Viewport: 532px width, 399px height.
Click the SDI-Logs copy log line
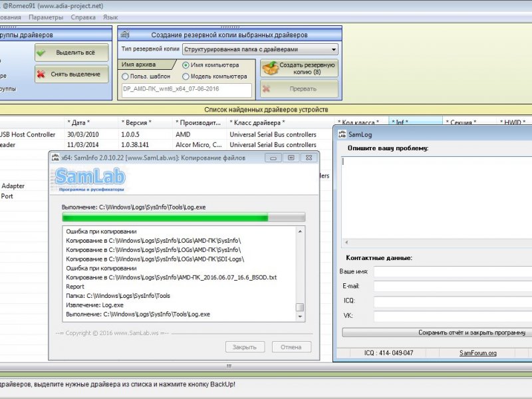(155, 259)
